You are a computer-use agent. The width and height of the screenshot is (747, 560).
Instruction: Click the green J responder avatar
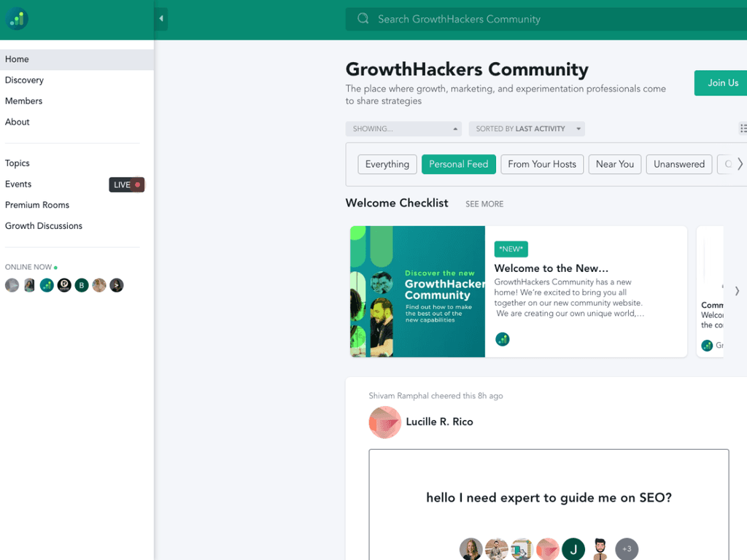[x=573, y=549]
